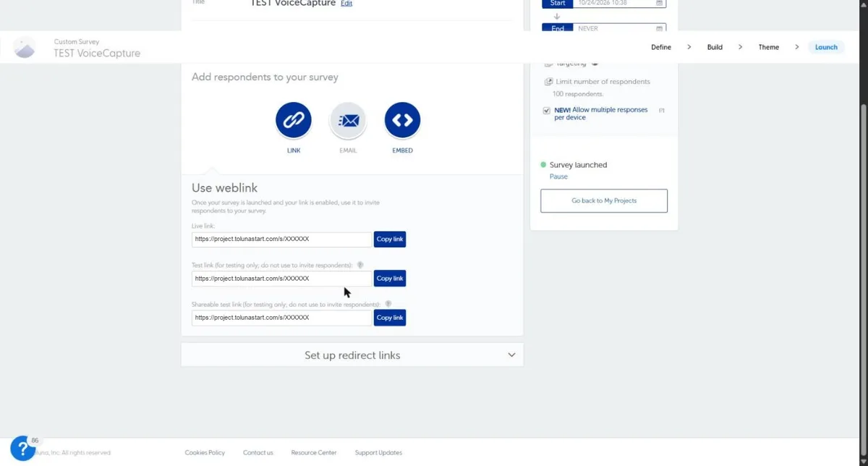This screenshot has height=466, width=868.
Task: Go to the Define step
Action: coord(661,47)
